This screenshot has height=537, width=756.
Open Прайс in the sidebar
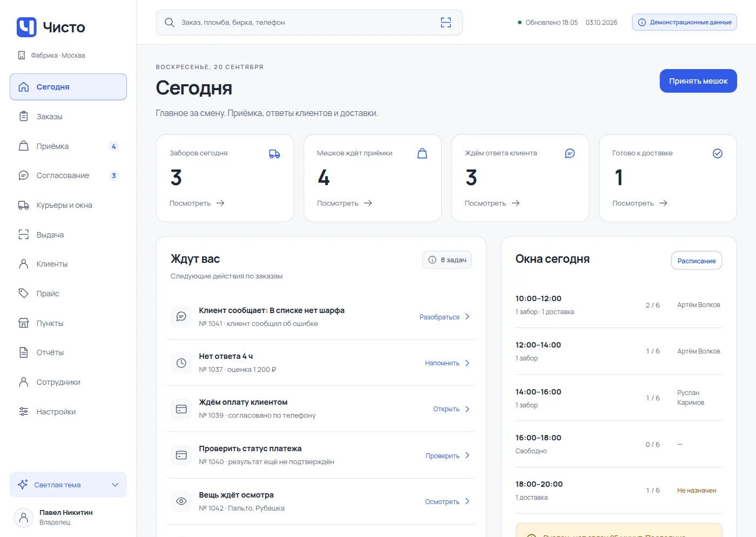point(68,294)
